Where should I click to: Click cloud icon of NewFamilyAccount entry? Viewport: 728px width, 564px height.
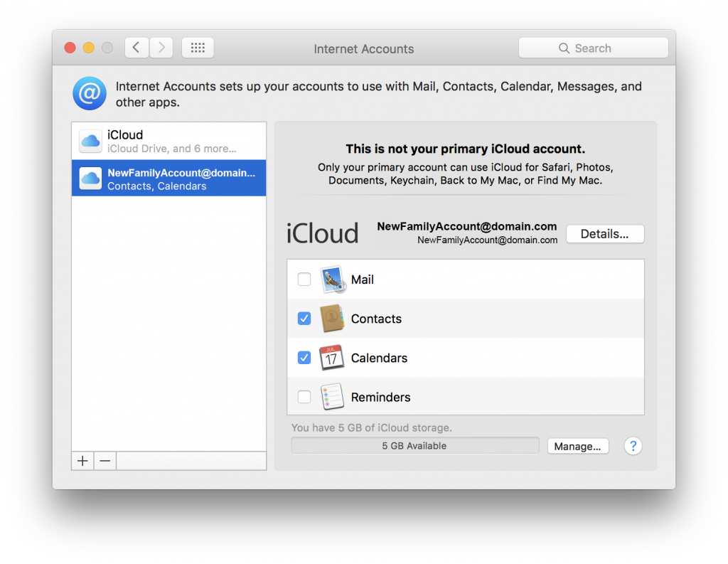[x=90, y=179]
